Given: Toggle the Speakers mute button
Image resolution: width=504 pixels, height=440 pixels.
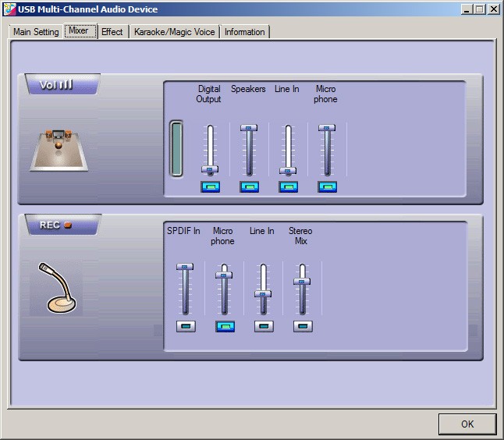Looking at the screenshot, I should click(x=249, y=186).
